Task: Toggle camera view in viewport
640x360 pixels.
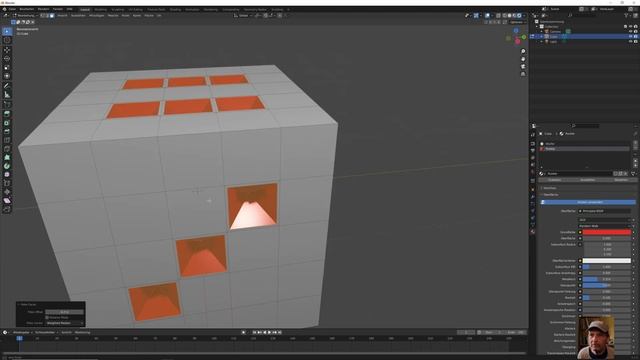Action: (523, 67)
